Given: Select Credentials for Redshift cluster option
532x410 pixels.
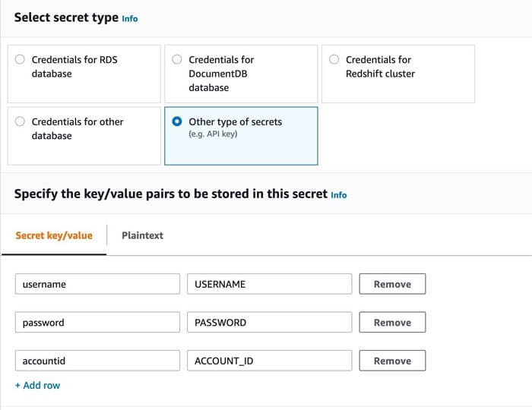Looking at the screenshot, I should (x=334, y=59).
